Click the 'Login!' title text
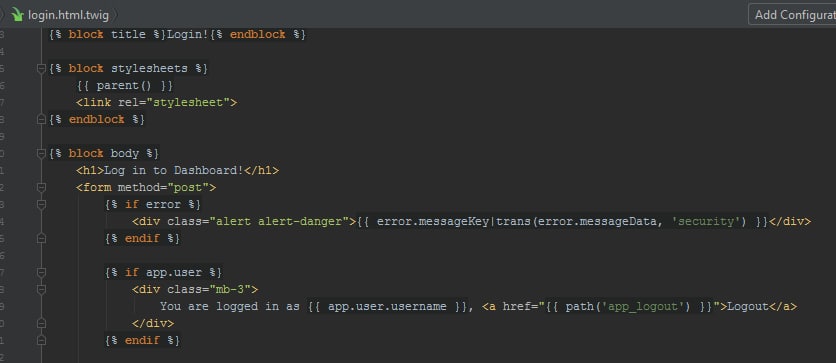Screen dimensions: 836x363 pyautogui.click(x=189, y=35)
